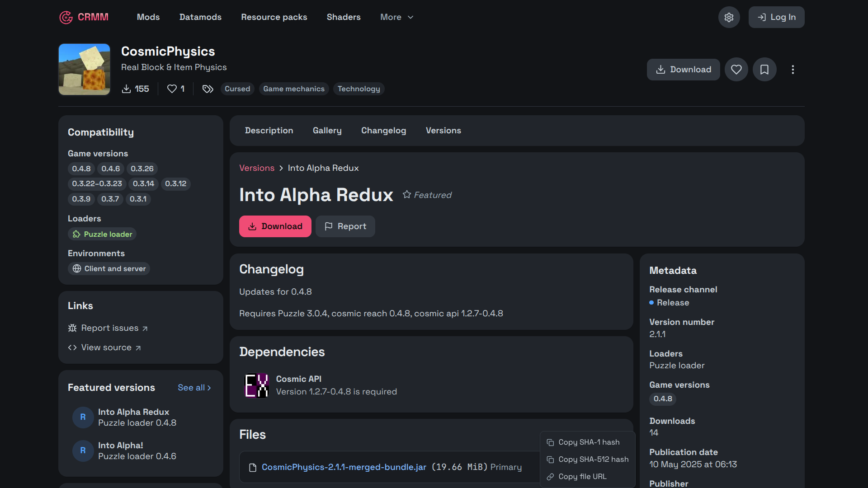Bookmark the project using bookmark icon
Screen dimensions: 868x488
coord(764,70)
